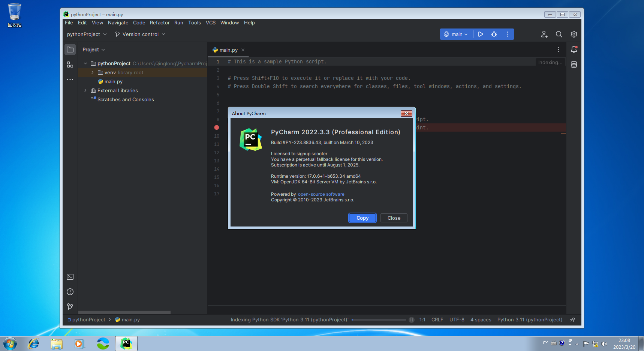Open IDE settings via gear icon
Image resolution: width=644 pixels, height=351 pixels.
(x=574, y=34)
